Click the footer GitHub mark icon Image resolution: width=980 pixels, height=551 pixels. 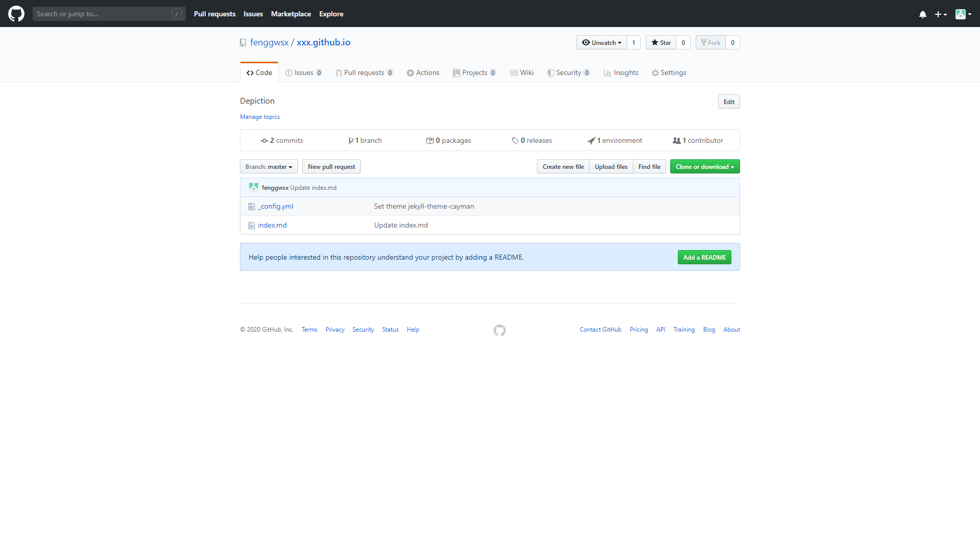pyautogui.click(x=499, y=331)
